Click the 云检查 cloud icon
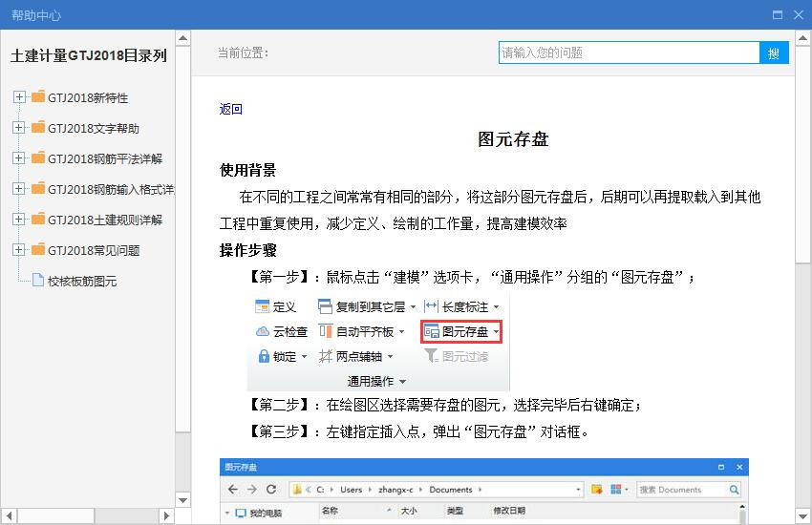The width and height of the screenshot is (812, 525). click(x=263, y=331)
